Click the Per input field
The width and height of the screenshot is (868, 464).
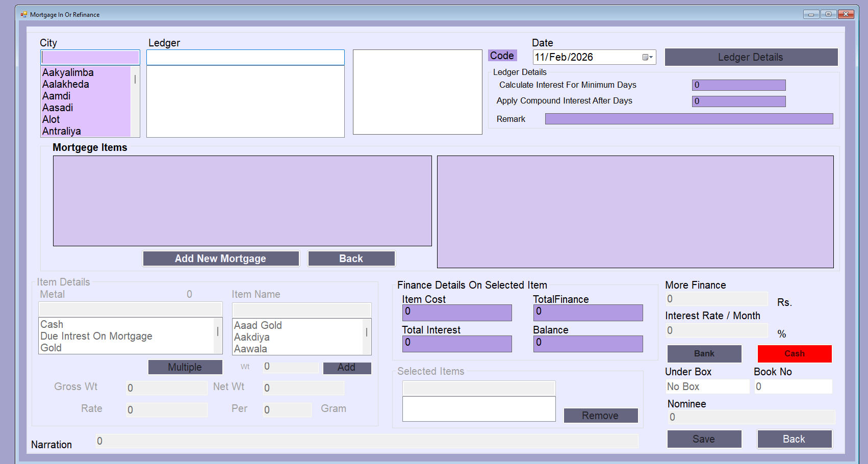287,410
